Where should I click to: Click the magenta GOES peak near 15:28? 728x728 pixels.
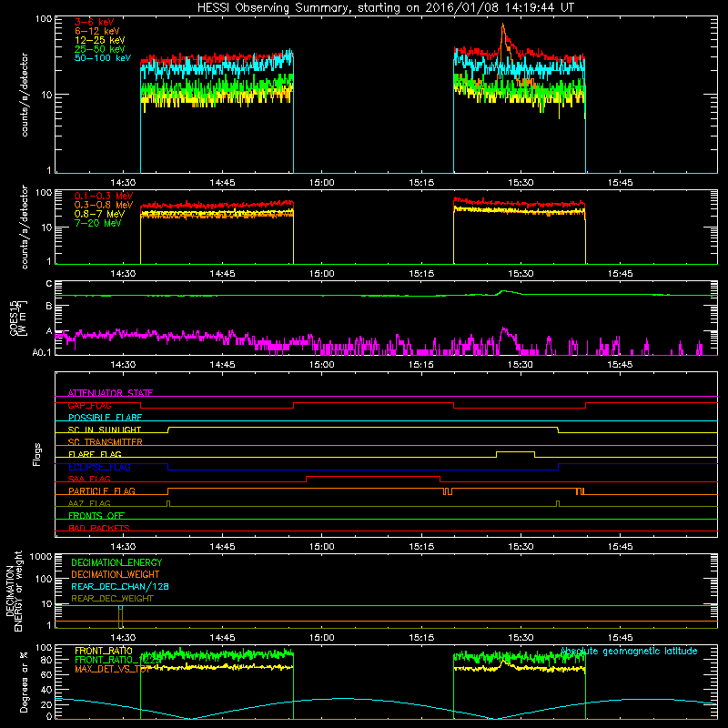(x=504, y=329)
